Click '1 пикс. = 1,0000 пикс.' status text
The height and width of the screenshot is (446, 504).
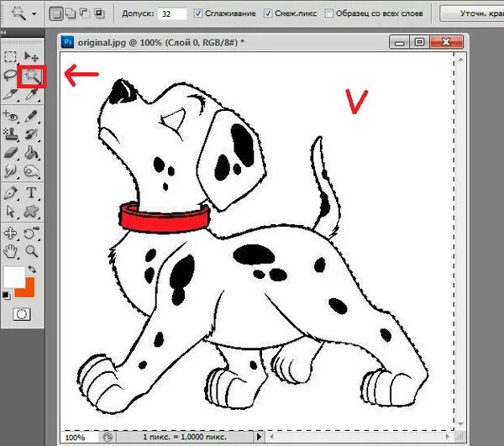pos(185,437)
